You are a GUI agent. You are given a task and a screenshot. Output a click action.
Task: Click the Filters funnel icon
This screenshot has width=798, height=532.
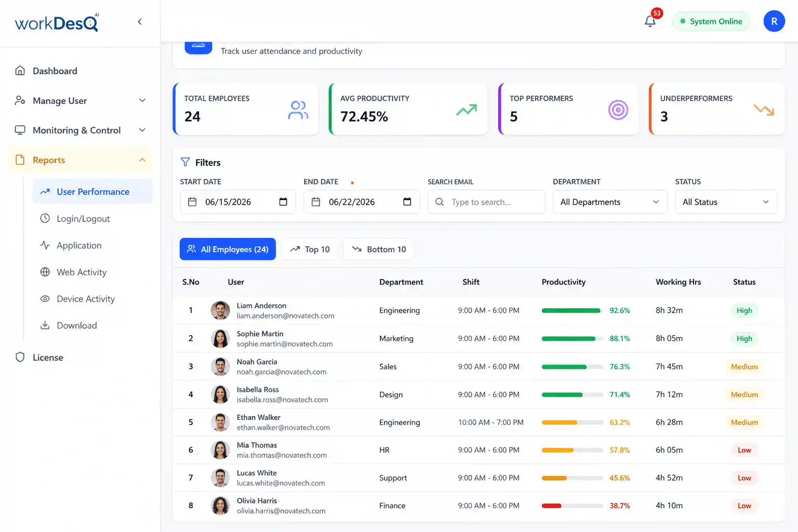tap(185, 162)
